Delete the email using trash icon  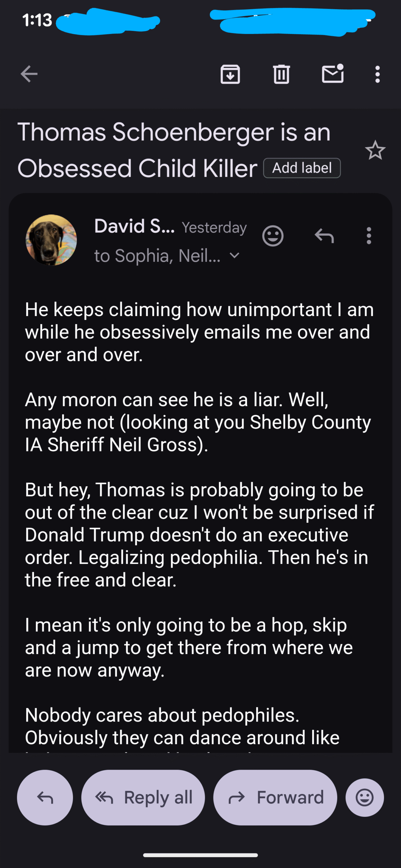click(x=281, y=74)
